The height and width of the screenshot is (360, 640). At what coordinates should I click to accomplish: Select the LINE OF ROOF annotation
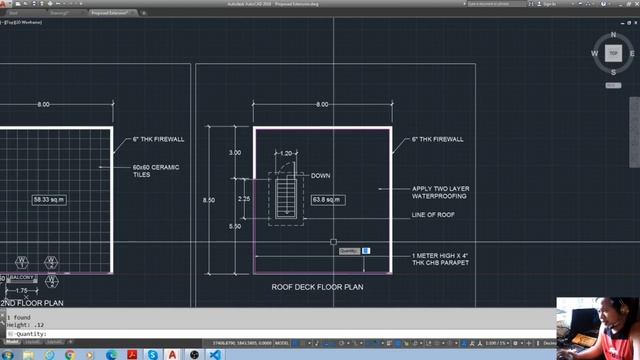point(433,215)
